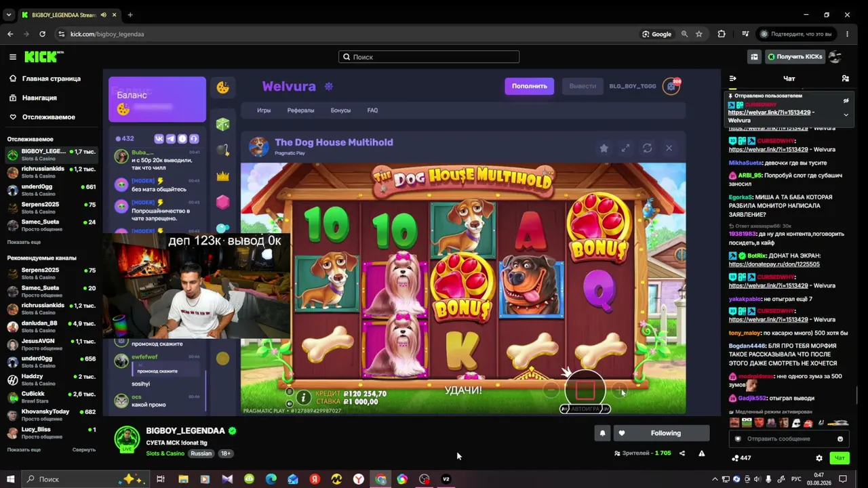The width and height of the screenshot is (868, 488).
Task: Reload the slot game with refresh icon
Action: (647, 148)
